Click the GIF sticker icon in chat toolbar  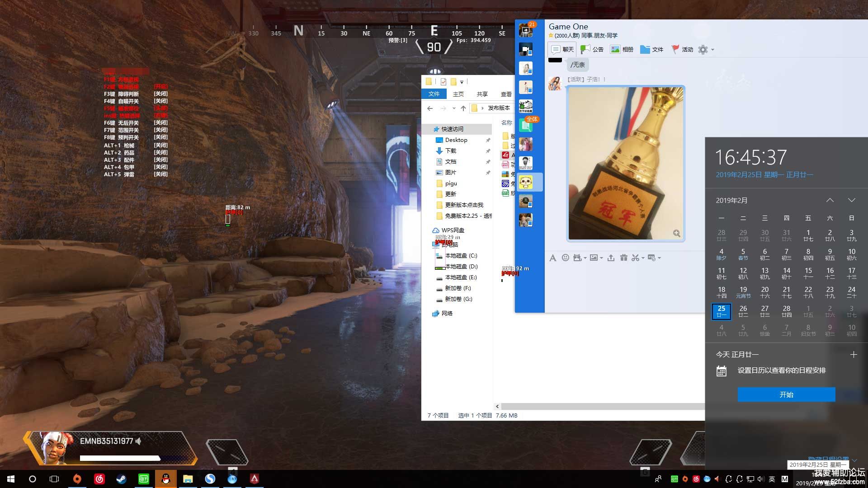tap(577, 258)
